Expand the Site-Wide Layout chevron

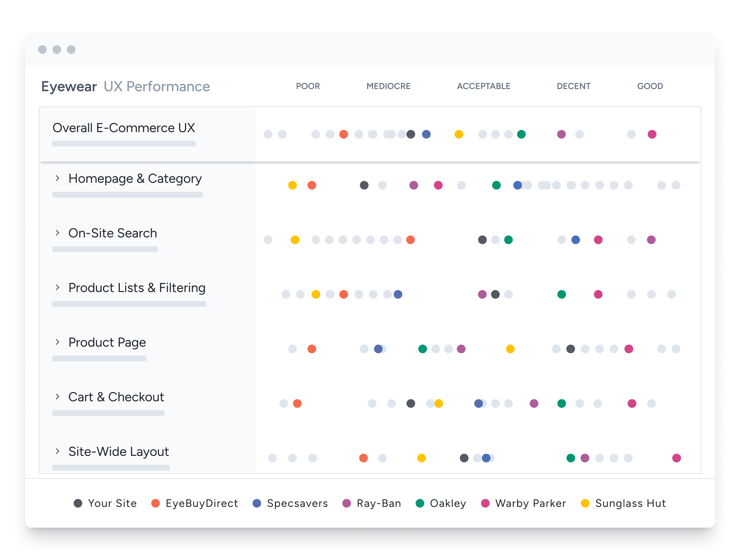click(58, 451)
